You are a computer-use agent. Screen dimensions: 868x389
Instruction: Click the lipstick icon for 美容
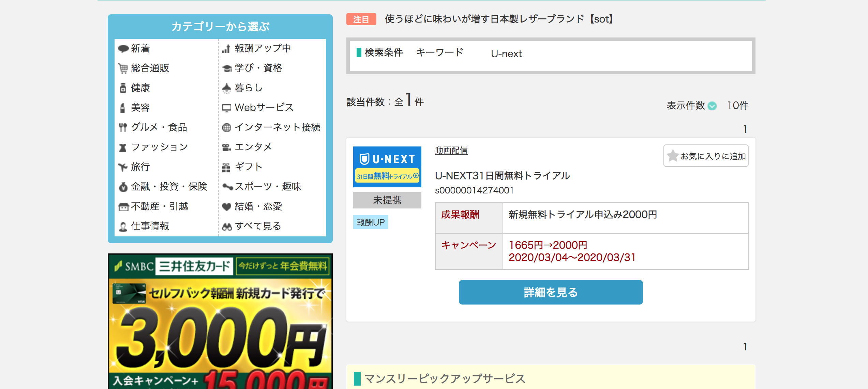123,108
